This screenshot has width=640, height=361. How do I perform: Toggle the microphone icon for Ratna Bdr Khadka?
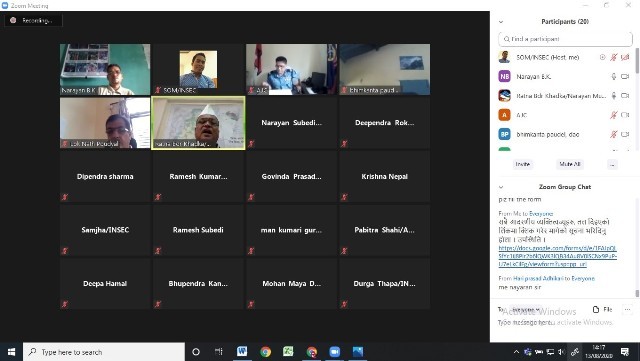[x=613, y=96]
